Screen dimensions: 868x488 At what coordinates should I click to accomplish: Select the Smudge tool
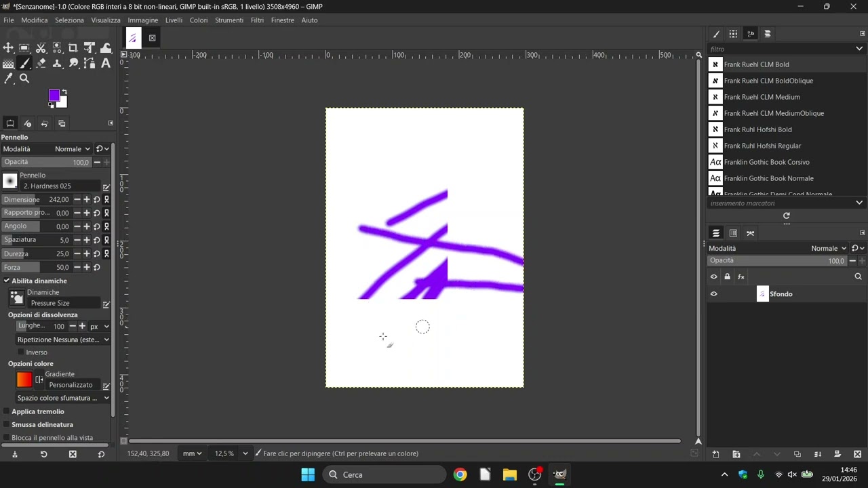pyautogui.click(x=73, y=64)
